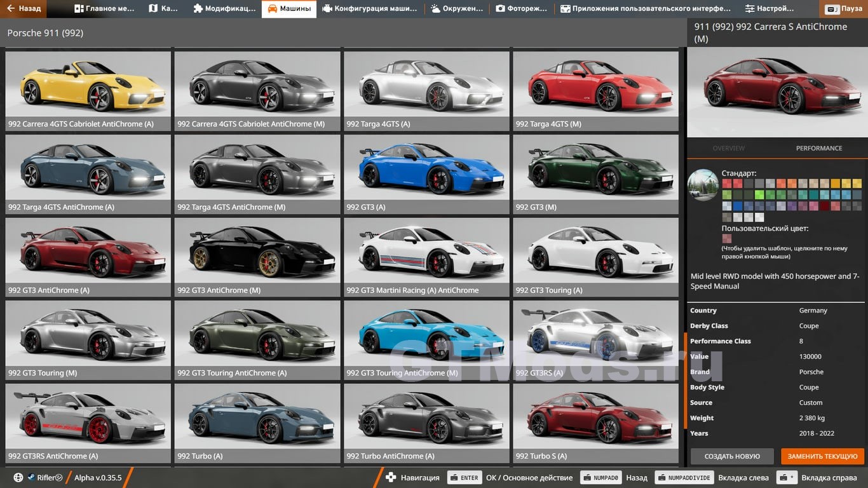Select the Пользовательский цвет custom swatch
The height and width of the screenshot is (488, 868).
tap(727, 238)
